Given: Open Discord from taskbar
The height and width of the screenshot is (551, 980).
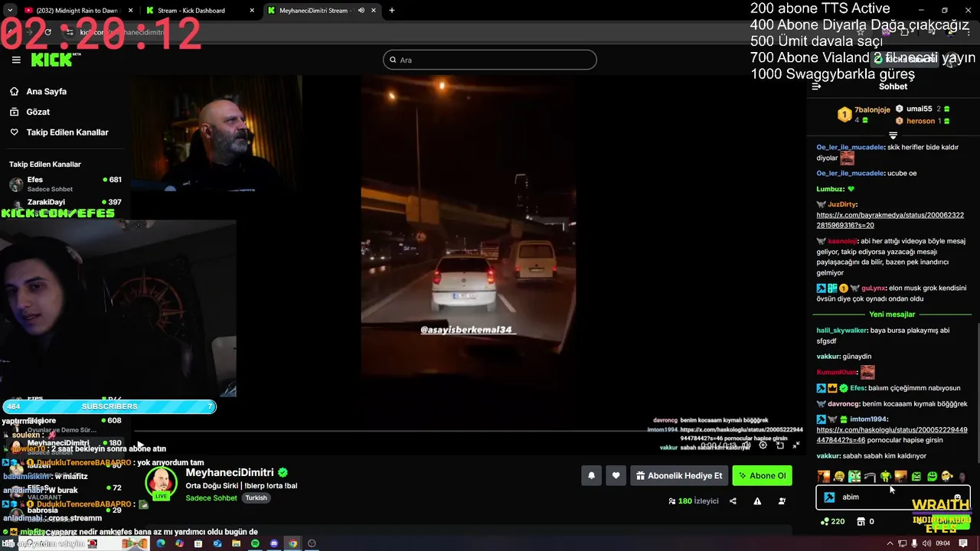Looking at the screenshot, I should tap(274, 543).
